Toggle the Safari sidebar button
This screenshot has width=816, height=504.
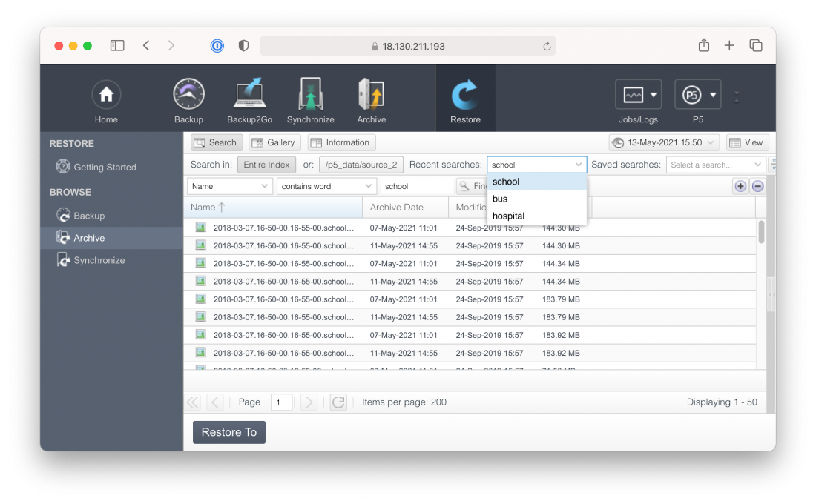[x=117, y=46]
